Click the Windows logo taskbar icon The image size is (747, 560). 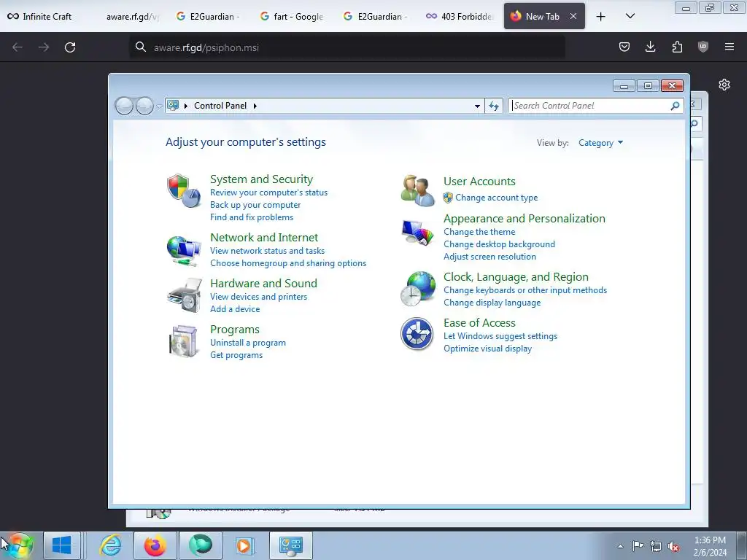(x=61, y=545)
